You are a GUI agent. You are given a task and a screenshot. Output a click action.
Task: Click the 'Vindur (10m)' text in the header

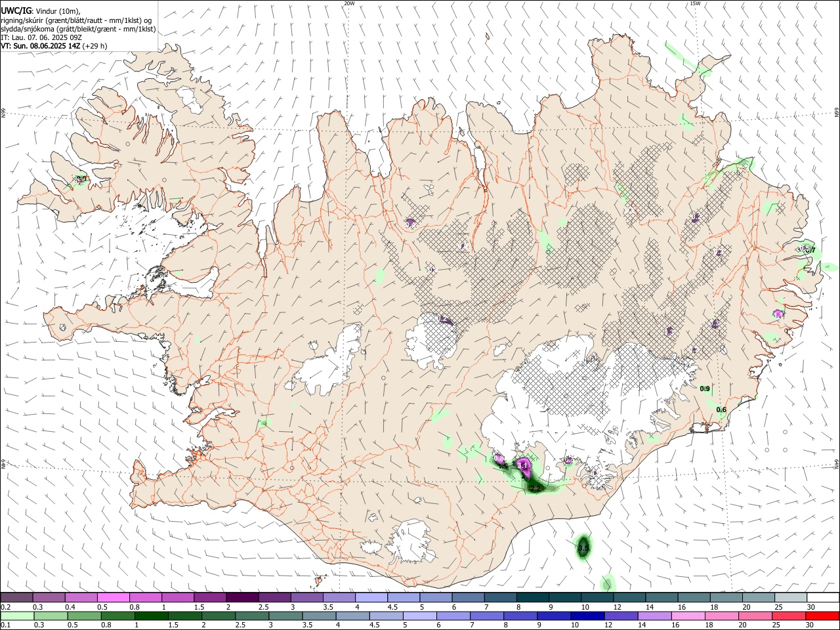pyautogui.click(x=58, y=11)
